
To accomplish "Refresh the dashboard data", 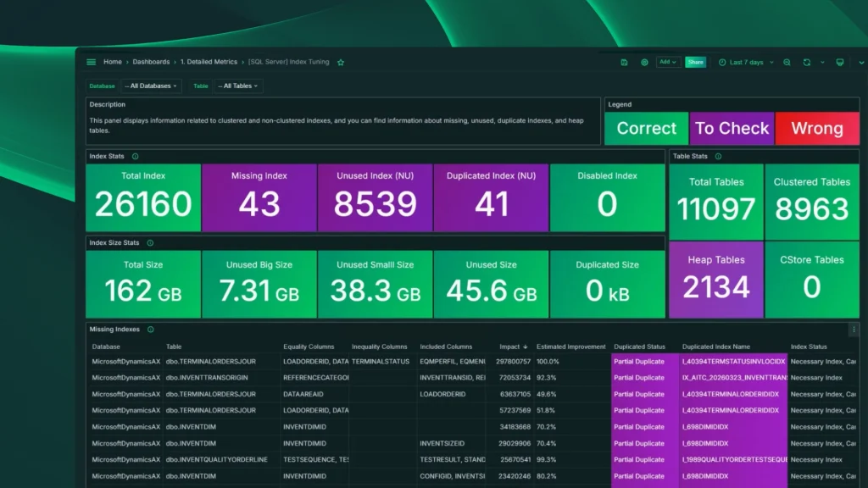I will tap(807, 63).
